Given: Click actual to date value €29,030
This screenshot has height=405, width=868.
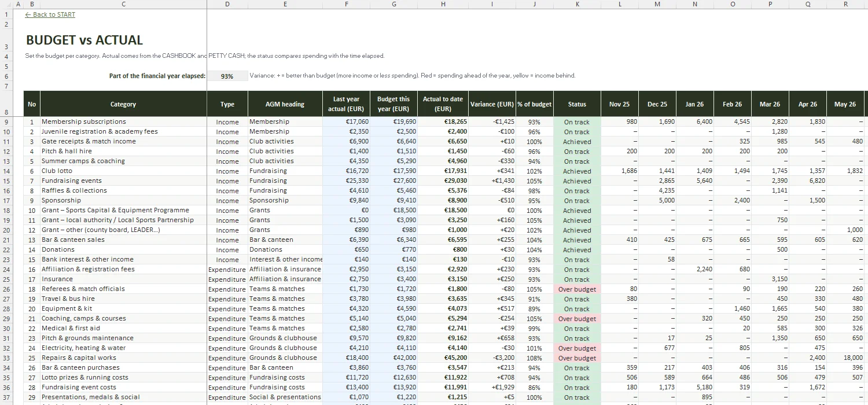Looking at the screenshot, I should [x=443, y=181].
